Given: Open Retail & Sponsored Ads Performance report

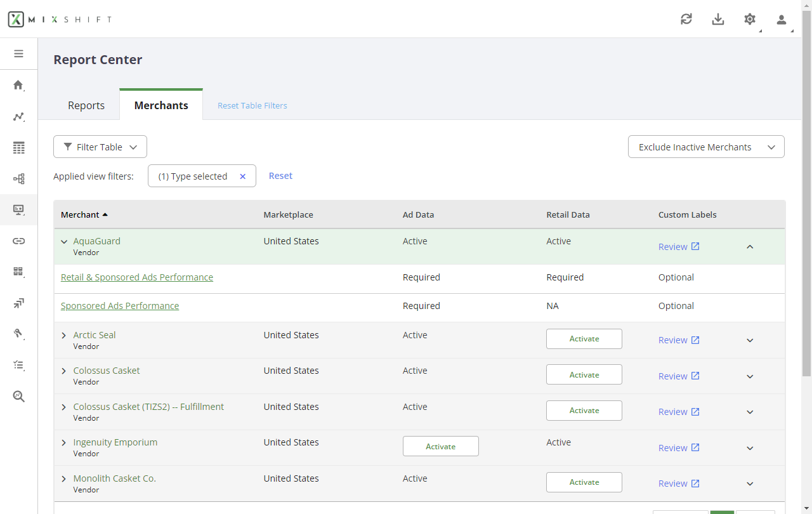Looking at the screenshot, I should (137, 277).
